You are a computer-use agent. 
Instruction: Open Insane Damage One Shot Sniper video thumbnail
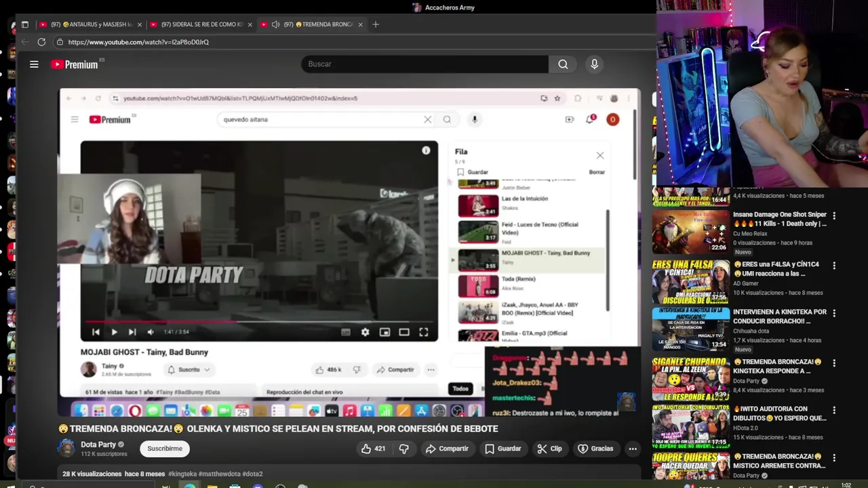click(691, 232)
